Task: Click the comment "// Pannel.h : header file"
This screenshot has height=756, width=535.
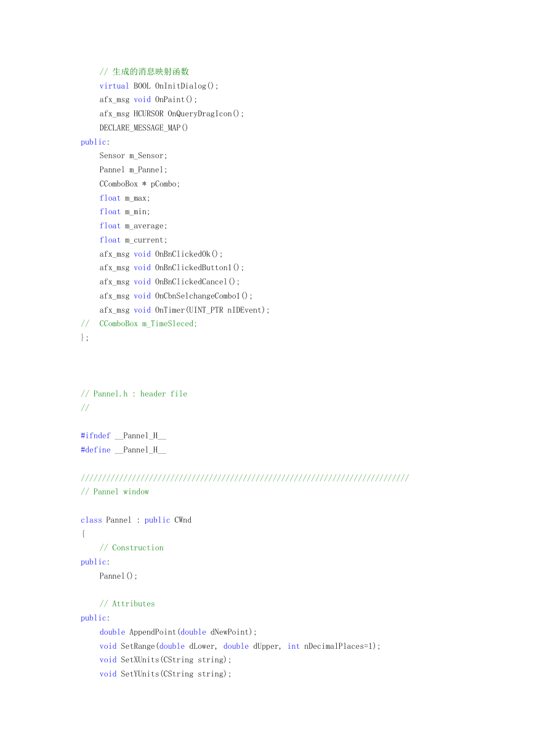Action: coord(134,394)
